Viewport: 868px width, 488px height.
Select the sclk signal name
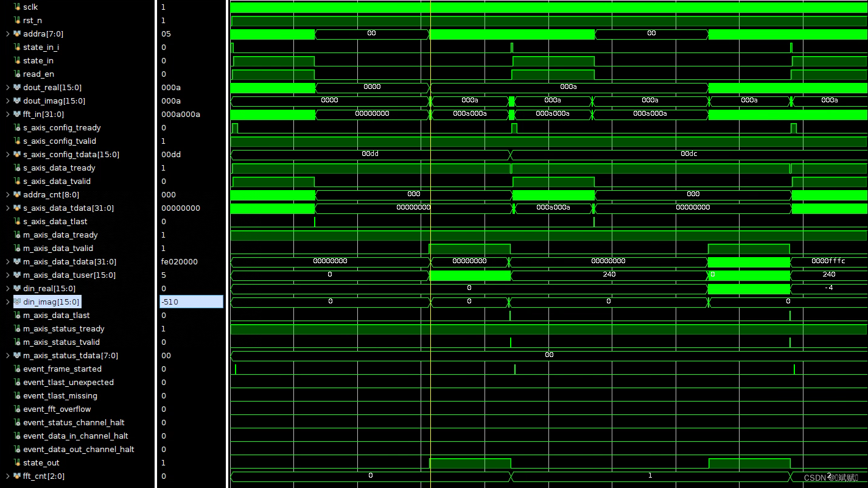click(x=30, y=7)
